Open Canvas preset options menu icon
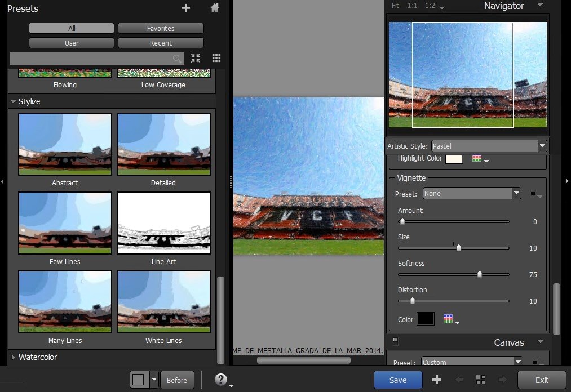 click(534, 362)
